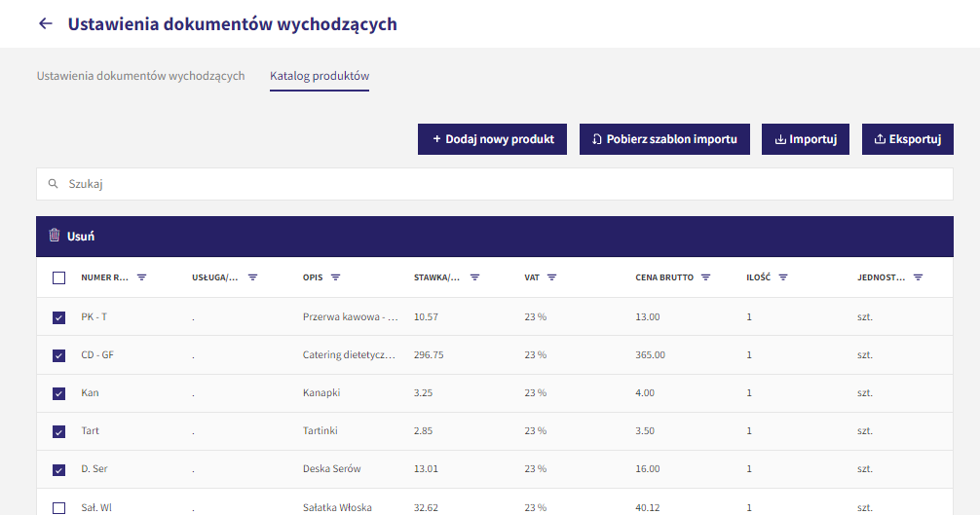This screenshot has height=515, width=980.
Task: Click the 'Kanapki' description cell
Action: coord(321,392)
